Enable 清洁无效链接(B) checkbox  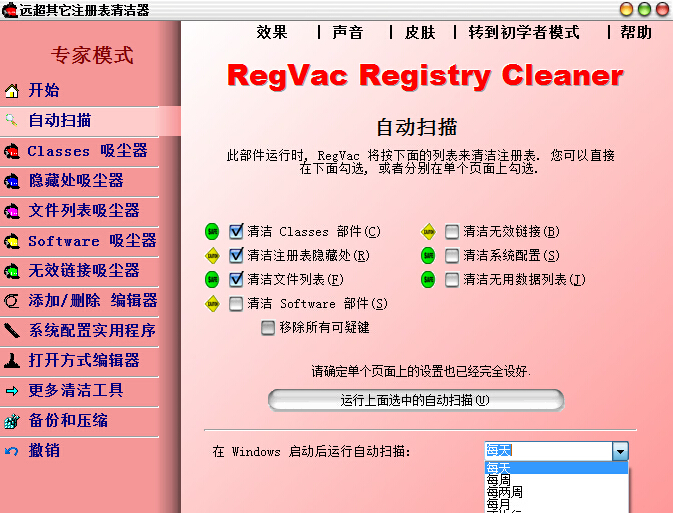tap(452, 232)
